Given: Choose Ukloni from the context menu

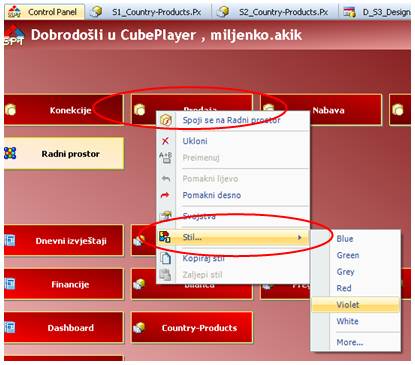Looking at the screenshot, I should 233,141.
